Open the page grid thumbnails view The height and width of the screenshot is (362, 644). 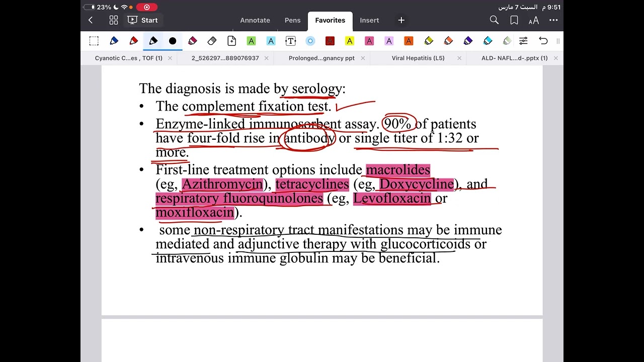(x=114, y=20)
